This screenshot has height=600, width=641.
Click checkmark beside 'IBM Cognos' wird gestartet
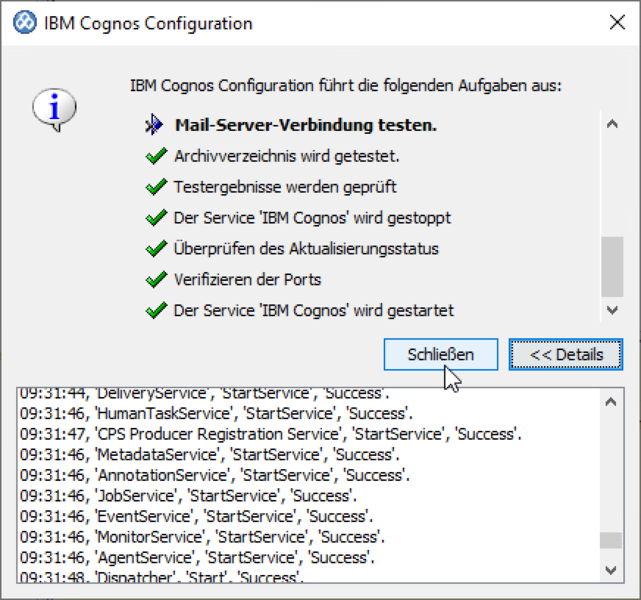pyautogui.click(x=156, y=310)
